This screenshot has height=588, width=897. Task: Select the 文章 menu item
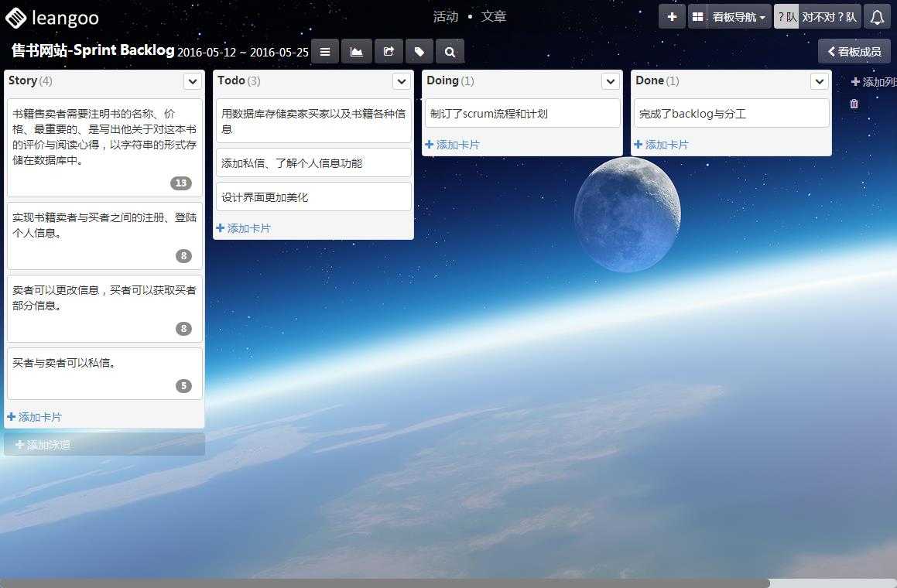494,15
